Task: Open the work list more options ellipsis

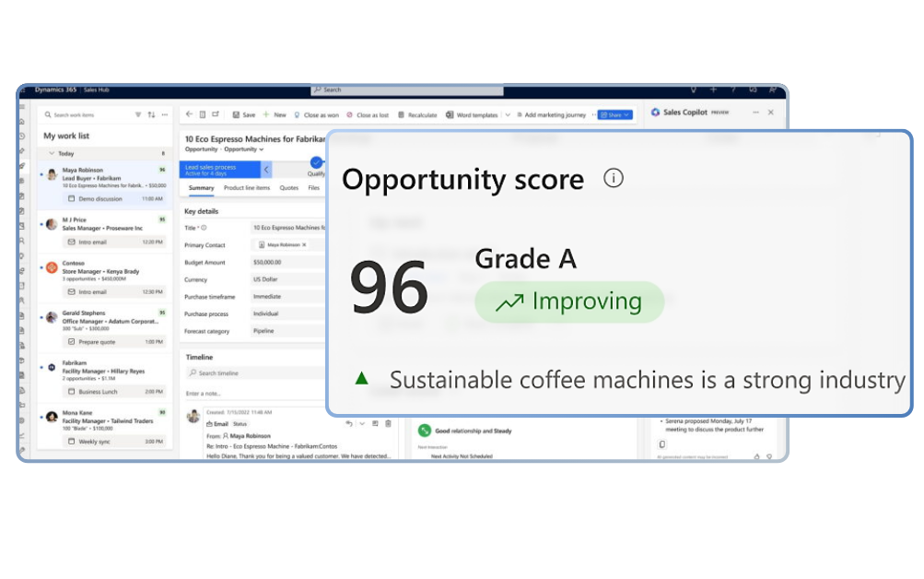Action: point(165,115)
